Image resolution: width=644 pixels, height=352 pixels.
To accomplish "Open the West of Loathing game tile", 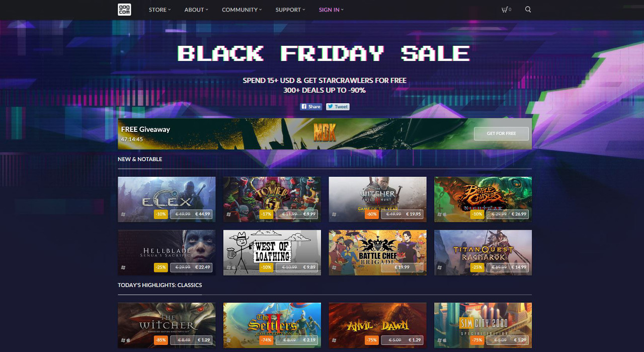I will point(272,253).
